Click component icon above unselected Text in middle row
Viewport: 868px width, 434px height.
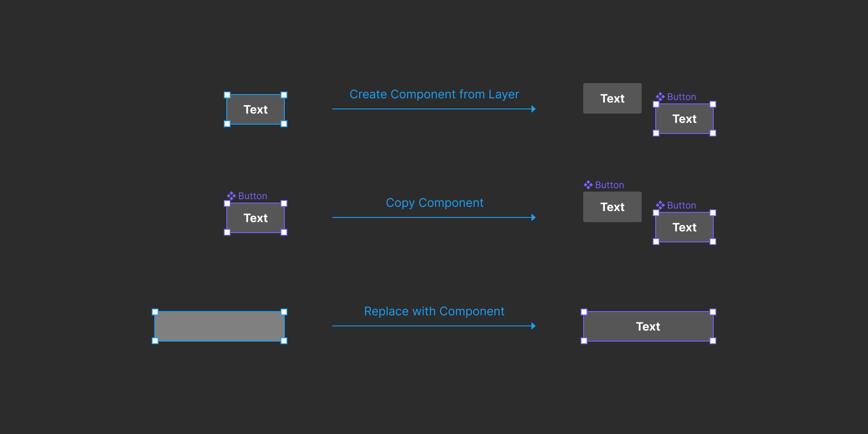point(588,185)
